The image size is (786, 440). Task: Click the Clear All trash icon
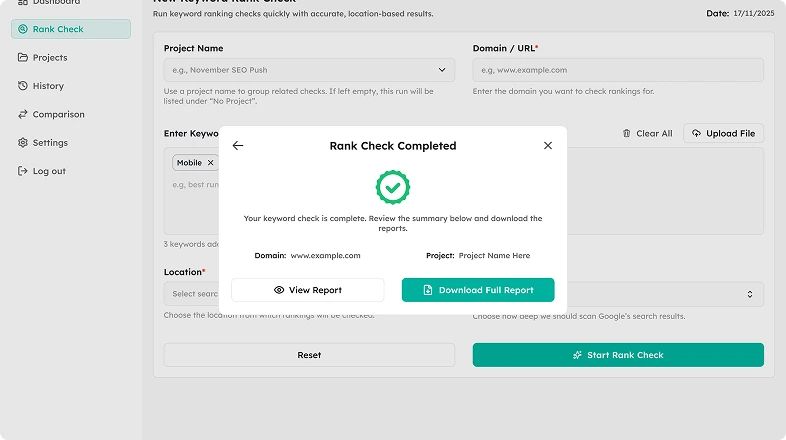(627, 134)
